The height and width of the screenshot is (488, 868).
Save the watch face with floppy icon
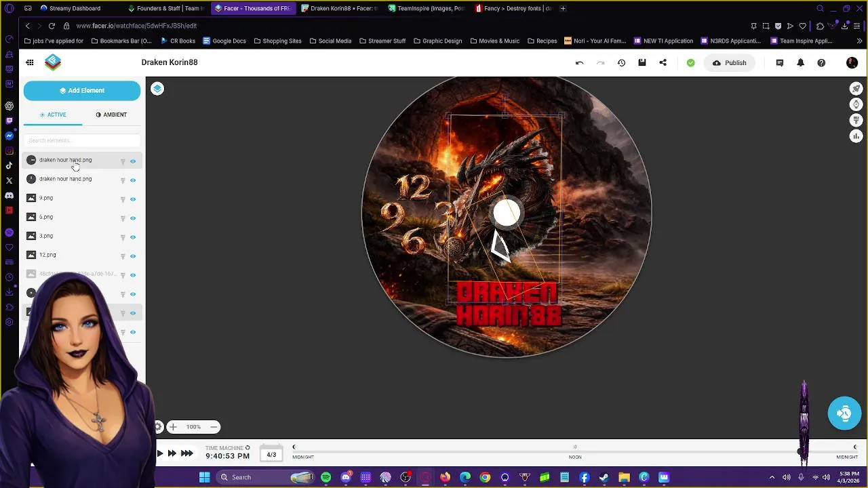pos(642,63)
